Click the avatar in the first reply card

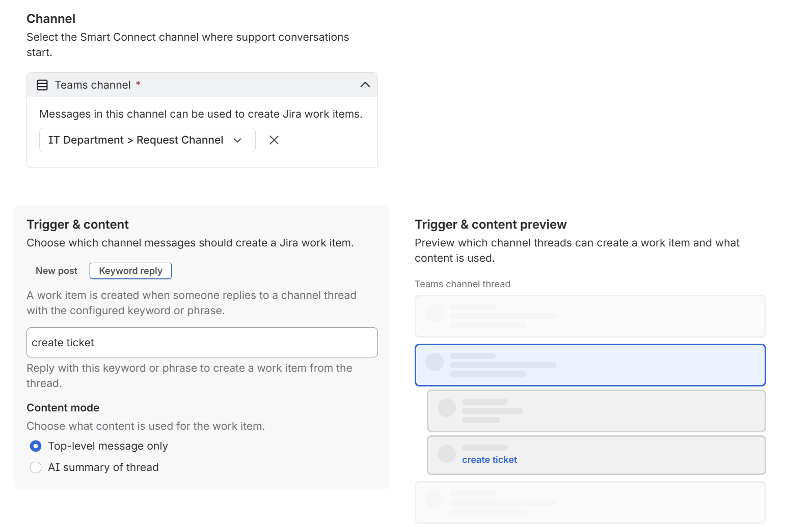point(447,408)
